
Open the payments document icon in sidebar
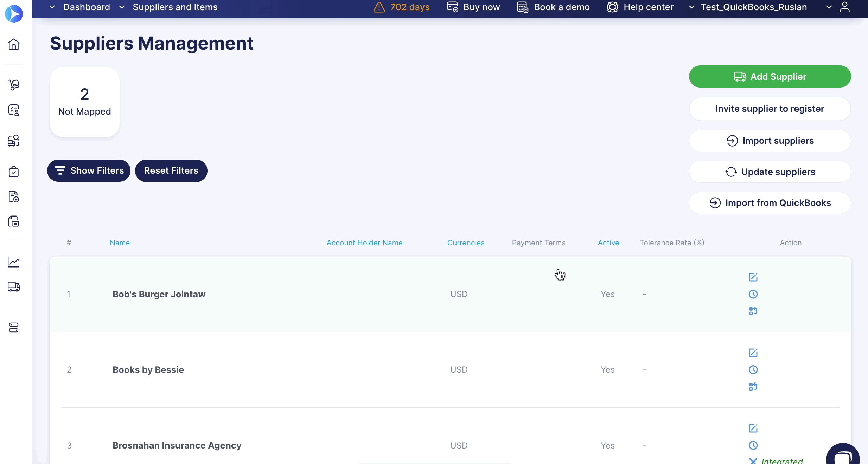coord(14,221)
